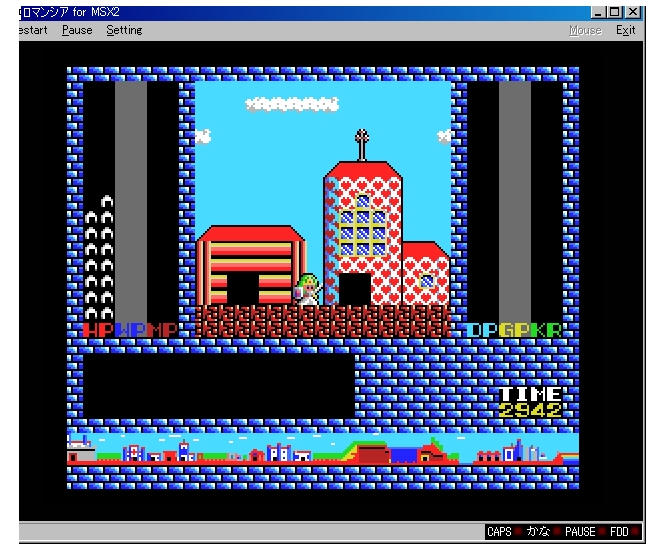Click the castle at minimap's left end
This screenshot has width=646, height=544.
pyautogui.click(x=81, y=448)
